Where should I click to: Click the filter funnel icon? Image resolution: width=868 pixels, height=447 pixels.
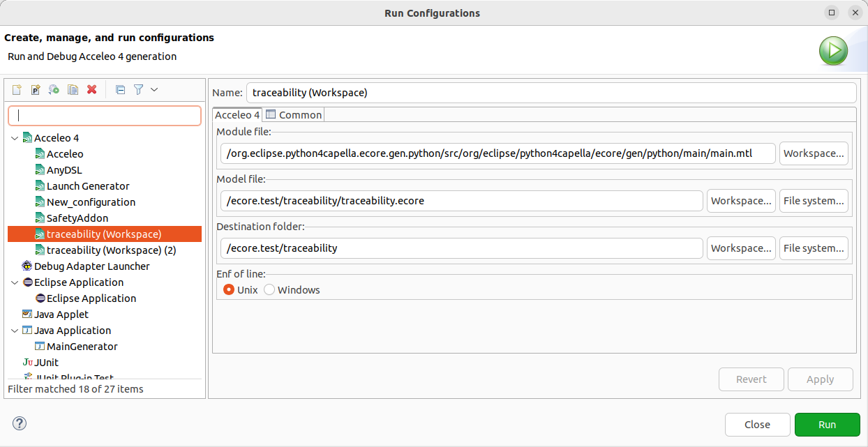[x=139, y=90]
